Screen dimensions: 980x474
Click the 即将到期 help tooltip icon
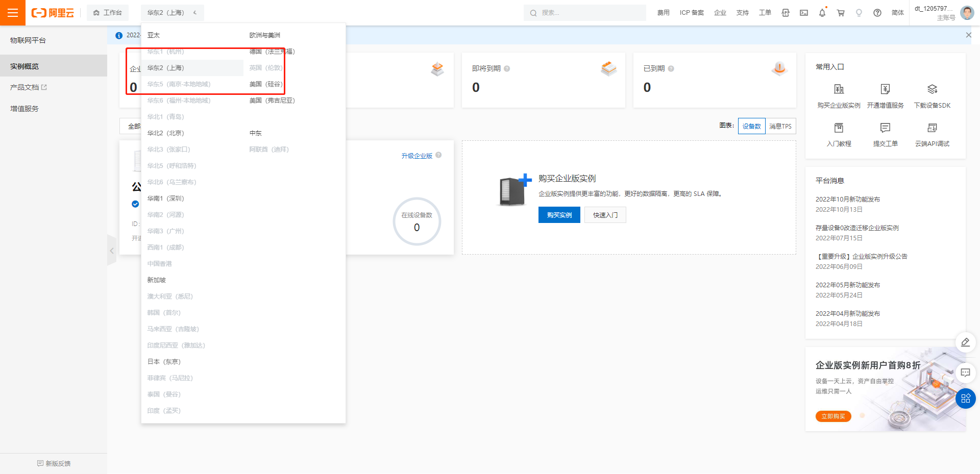coord(507,68)
